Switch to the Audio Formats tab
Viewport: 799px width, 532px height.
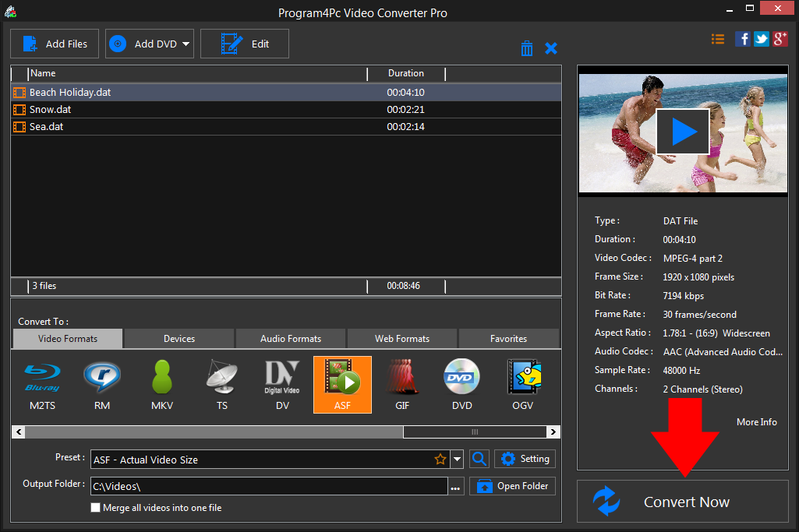pyautogui.click(x=290, y=339)
